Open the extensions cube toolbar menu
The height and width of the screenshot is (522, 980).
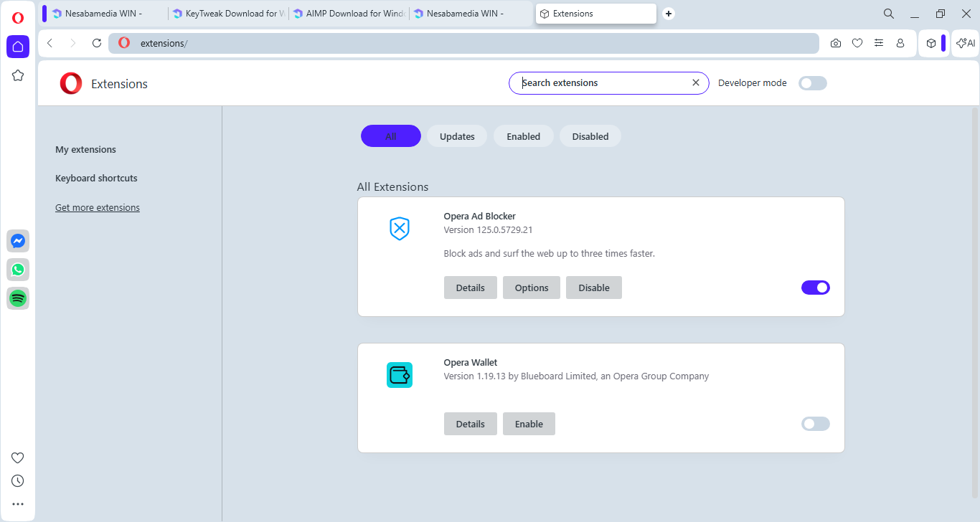[930, 43]
